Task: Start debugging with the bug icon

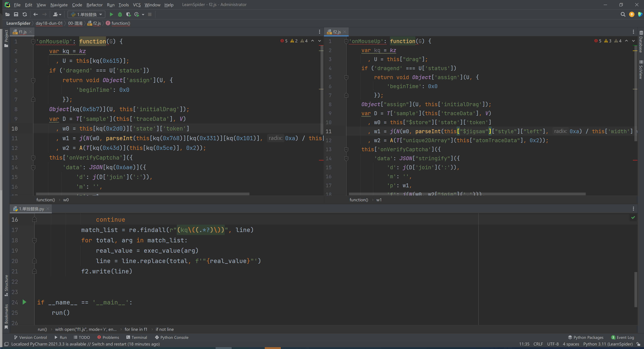Action: [120, 15]
